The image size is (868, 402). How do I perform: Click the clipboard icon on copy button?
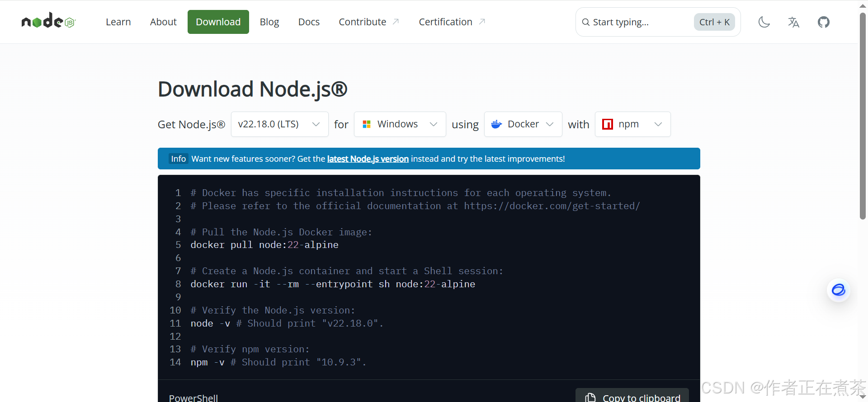(x=590, y=397)
